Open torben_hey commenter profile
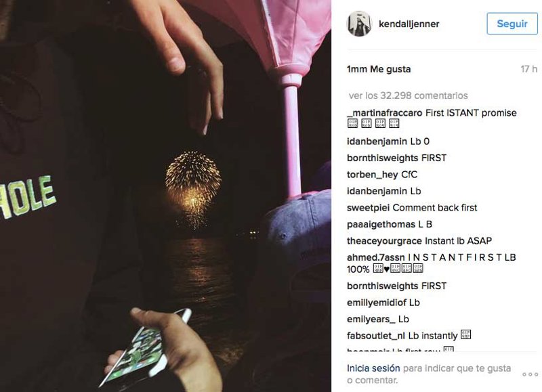Viewport: 542px width, 392px height. [372, 175]
